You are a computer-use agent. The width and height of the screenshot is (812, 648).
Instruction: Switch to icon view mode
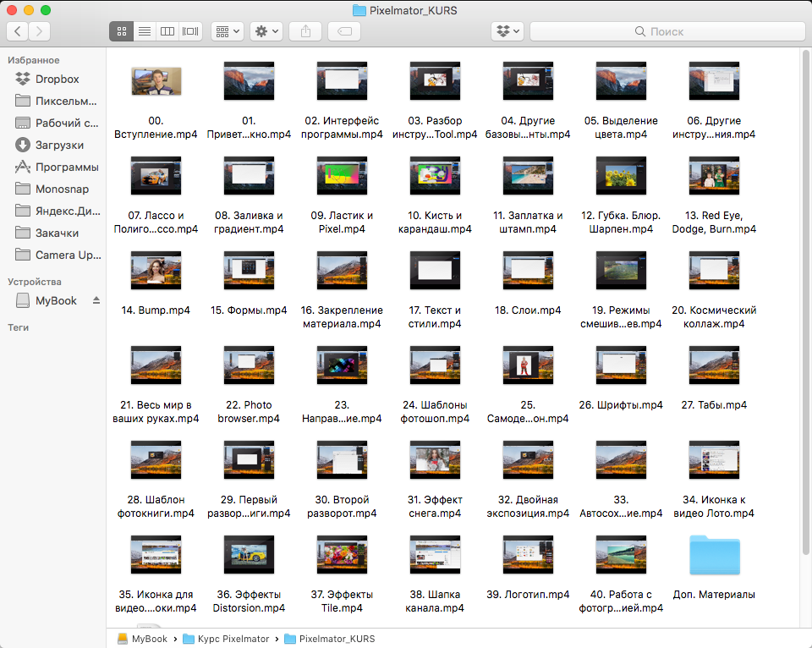[x=121, y=31]
